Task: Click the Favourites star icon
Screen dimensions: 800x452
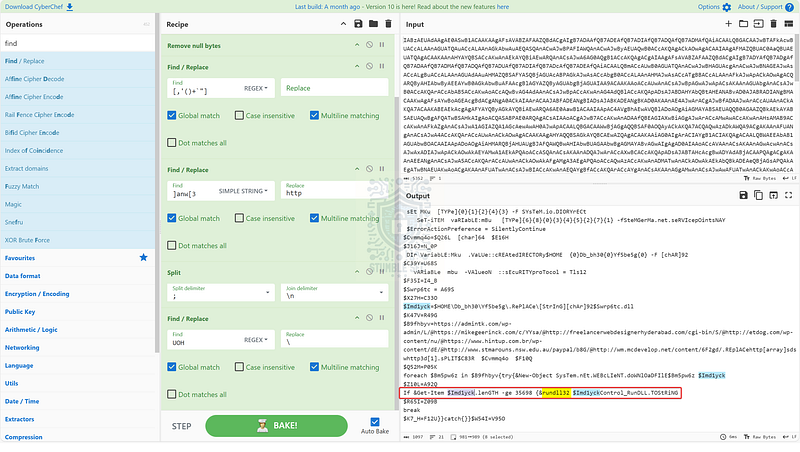Action: pyautogui.click(x=143, y=258)
